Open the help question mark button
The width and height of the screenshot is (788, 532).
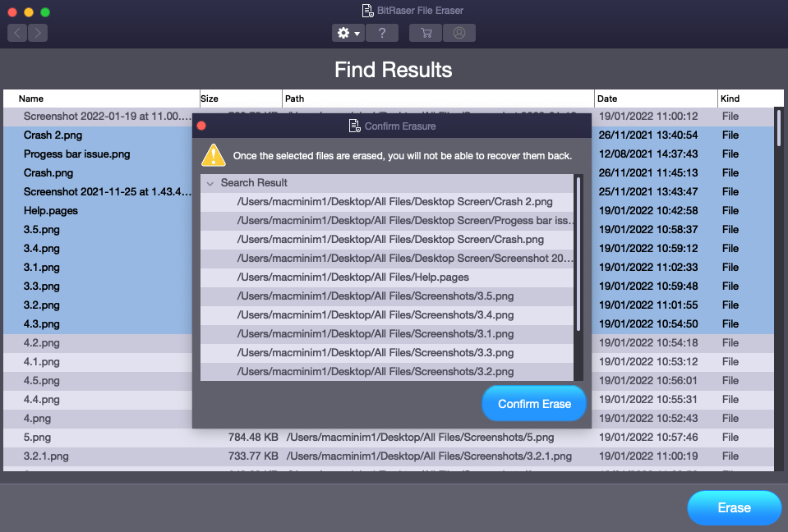point(382,33)
